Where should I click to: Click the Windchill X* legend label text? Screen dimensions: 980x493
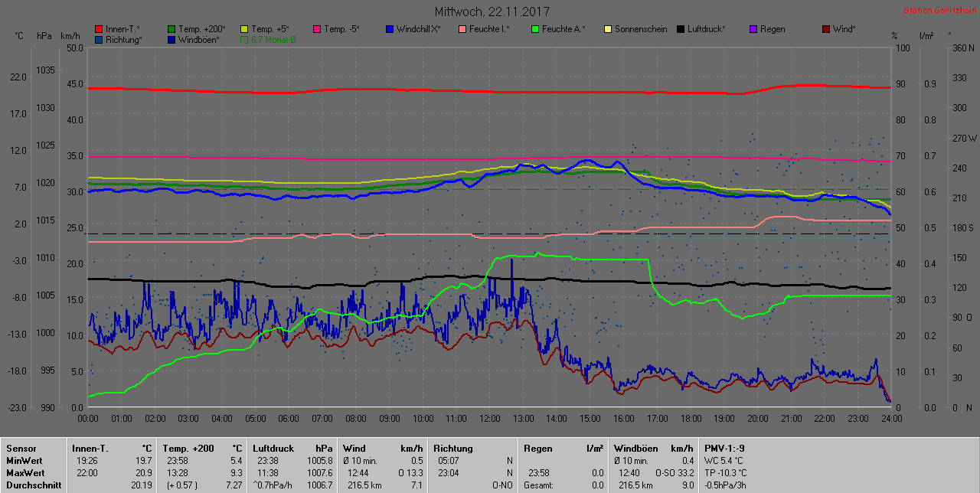[x=419, y=29]
